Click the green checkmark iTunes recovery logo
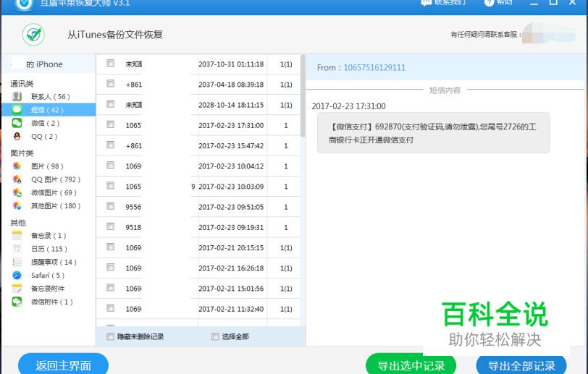This screenshot has height=374, width=588. pos(34,35)
